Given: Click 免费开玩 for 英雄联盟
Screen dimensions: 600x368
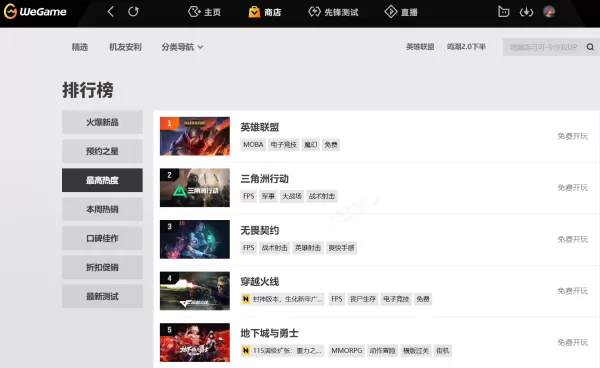Looking at the screenshot, I should (572, 136).
